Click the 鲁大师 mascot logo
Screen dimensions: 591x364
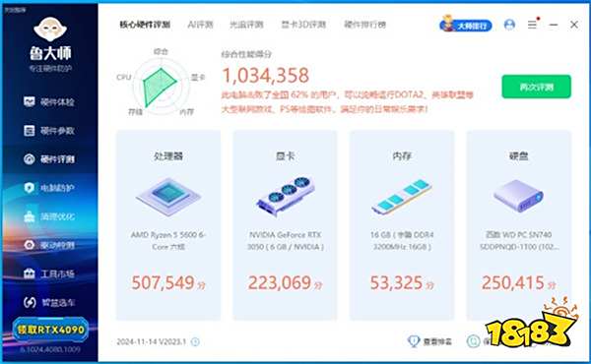(x=50, y=29)
